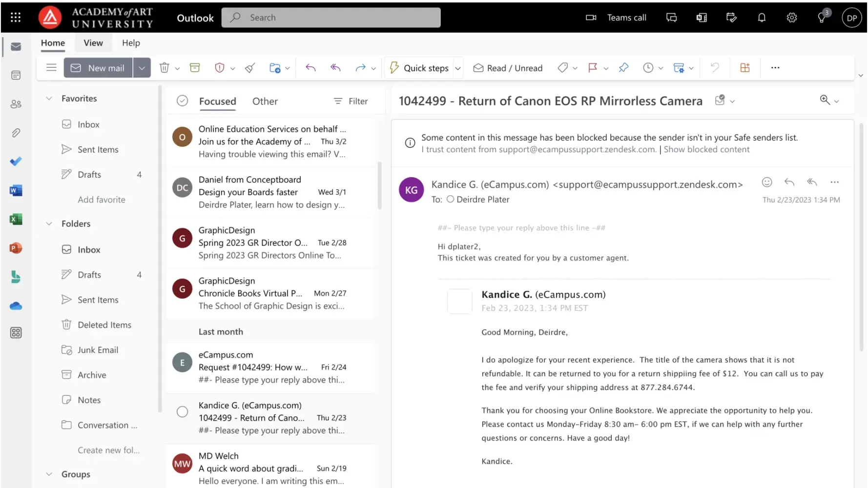Image resolution: width=868 pixels, height=488 pixels.
Task: Click the emoji reaction icon on message
Action: pos(766,182)
